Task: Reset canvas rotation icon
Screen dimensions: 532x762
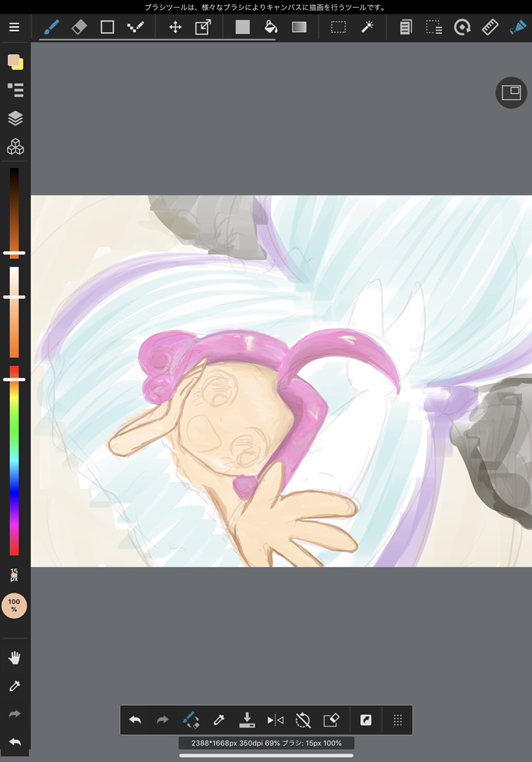Action: pyautogui.click(x=303, y=719)
